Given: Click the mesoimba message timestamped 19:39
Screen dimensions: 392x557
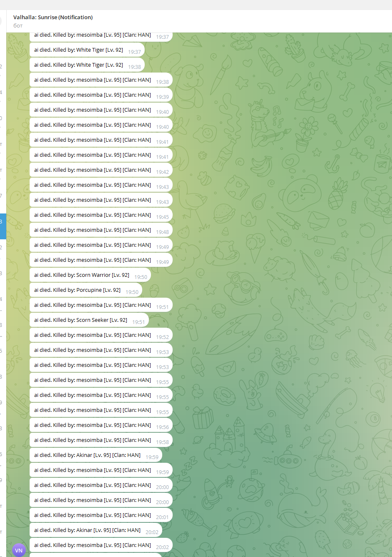Looking at the screenshot, I should (x=101, y=95).
